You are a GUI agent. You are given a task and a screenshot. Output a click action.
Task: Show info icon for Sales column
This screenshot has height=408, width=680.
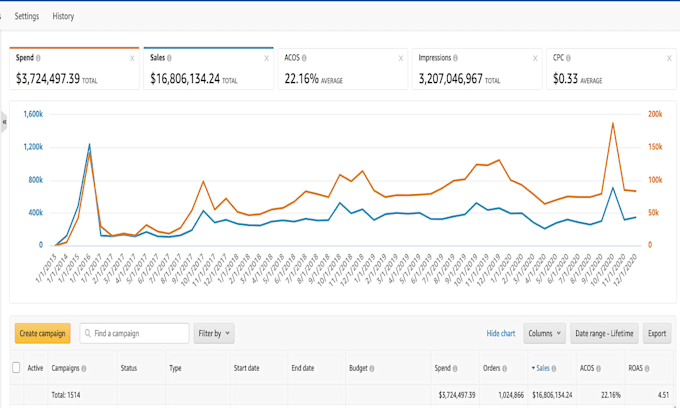tap(554, 369)
